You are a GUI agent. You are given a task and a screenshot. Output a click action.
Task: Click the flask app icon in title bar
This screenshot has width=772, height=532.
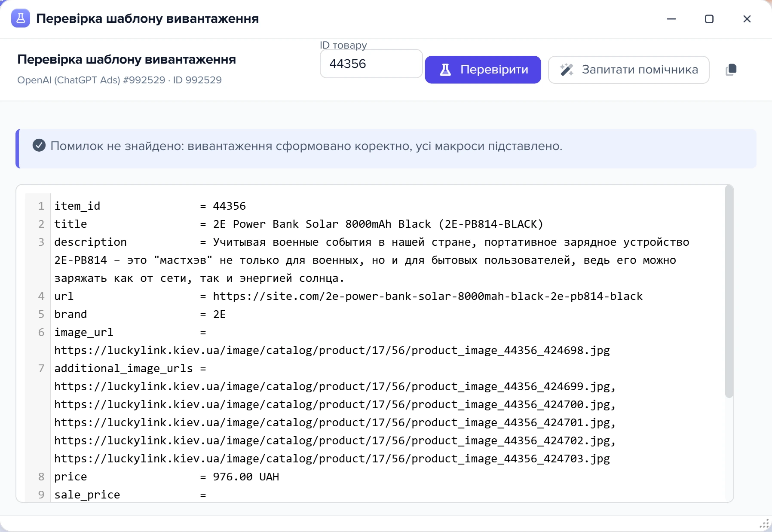21,18
